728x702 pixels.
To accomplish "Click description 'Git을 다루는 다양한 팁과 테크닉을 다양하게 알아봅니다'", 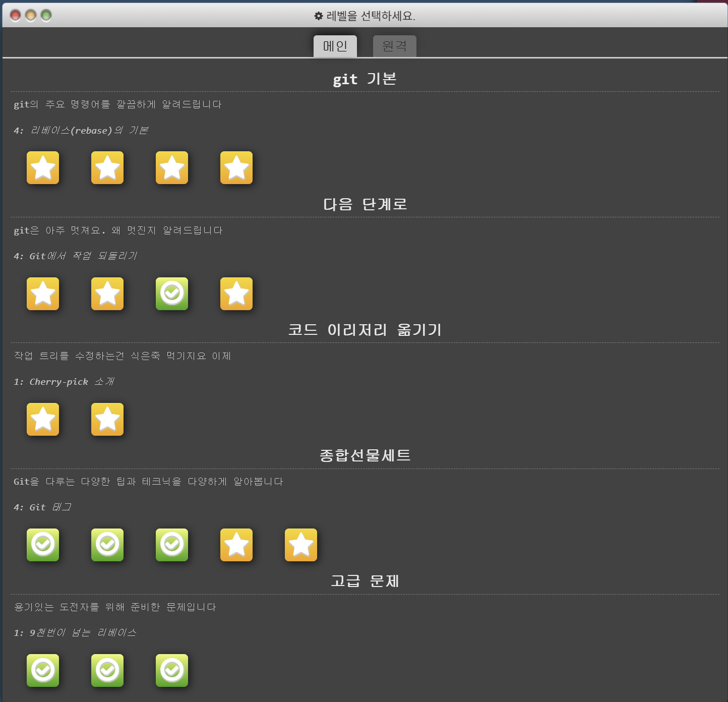I will pyautogui.click(x=149, y=482).
